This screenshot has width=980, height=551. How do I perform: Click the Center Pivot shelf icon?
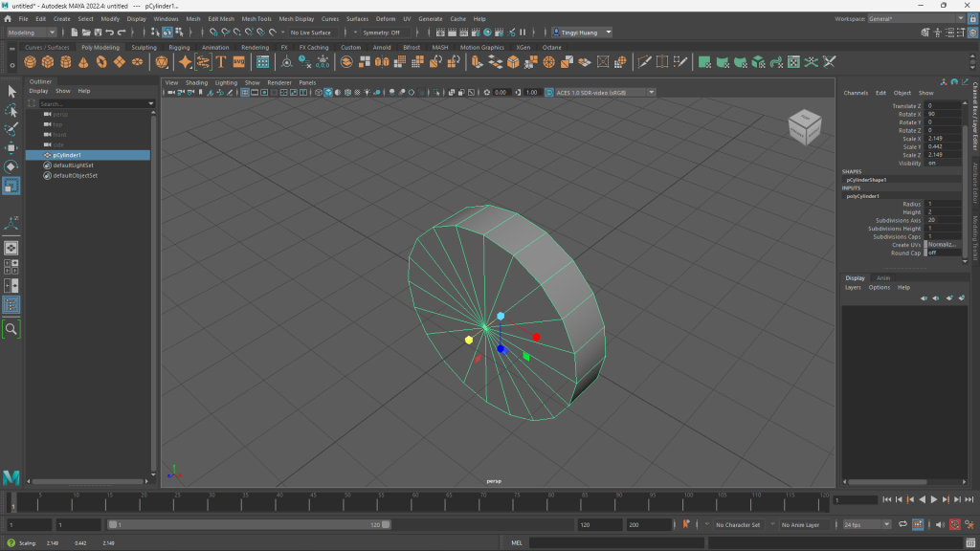286,62
